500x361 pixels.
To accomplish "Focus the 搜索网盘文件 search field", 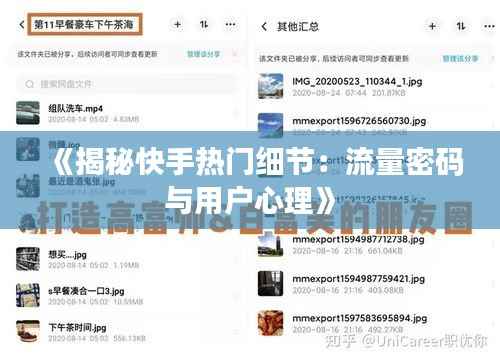I will click(x=126, y=84).
